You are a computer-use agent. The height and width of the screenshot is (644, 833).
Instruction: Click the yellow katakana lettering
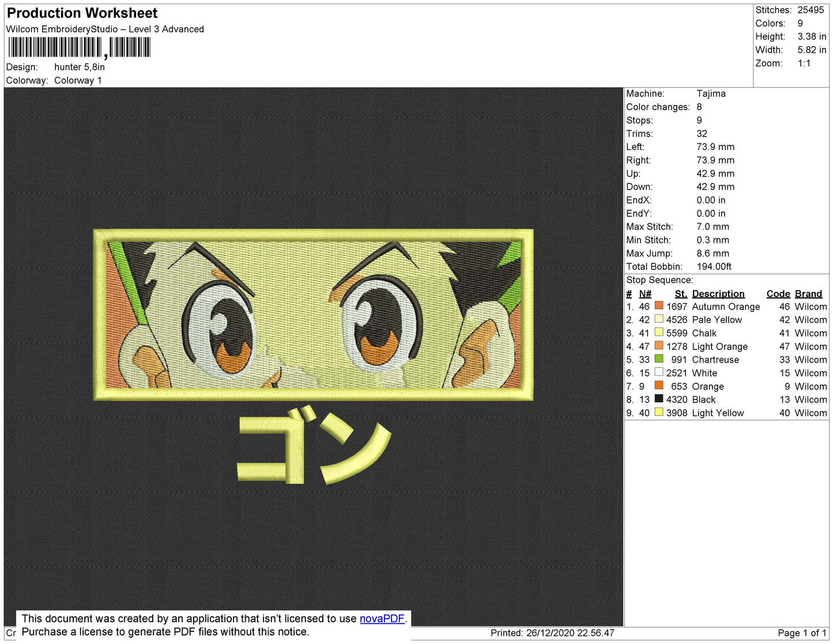314,444
